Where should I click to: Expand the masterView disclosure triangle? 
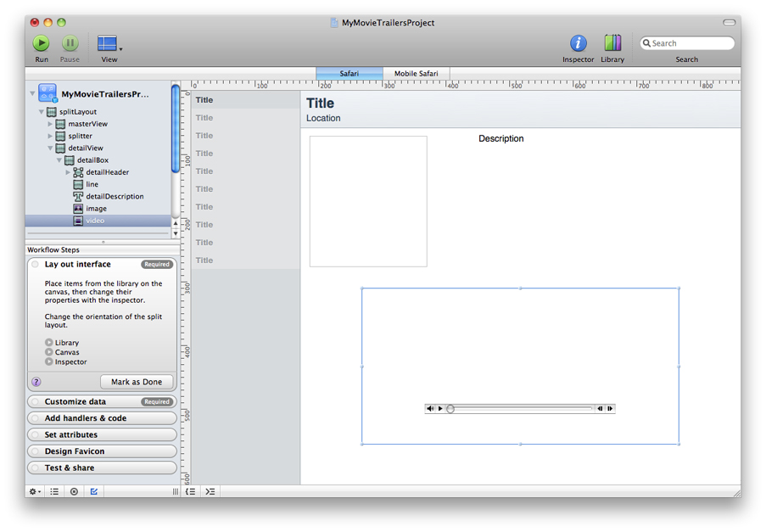[x=50, y=124]
